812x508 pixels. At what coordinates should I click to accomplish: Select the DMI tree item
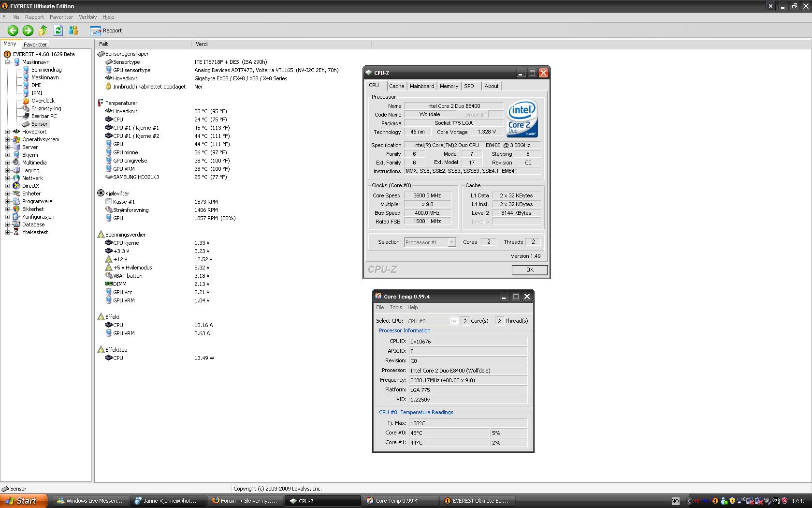36,85
